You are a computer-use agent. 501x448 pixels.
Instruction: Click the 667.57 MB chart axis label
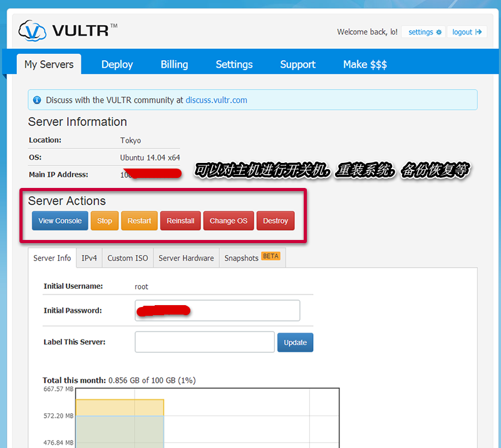pos(58,389)
